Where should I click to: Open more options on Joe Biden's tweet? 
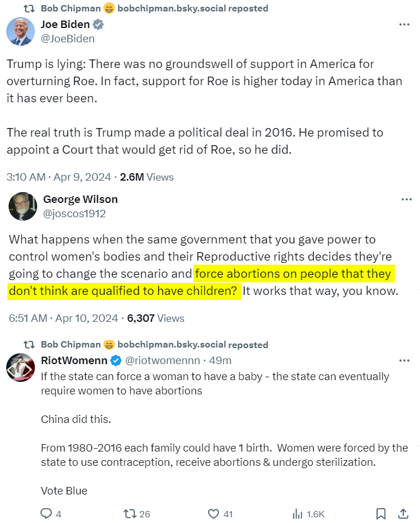pyautogui.click(x=404, y=25)
